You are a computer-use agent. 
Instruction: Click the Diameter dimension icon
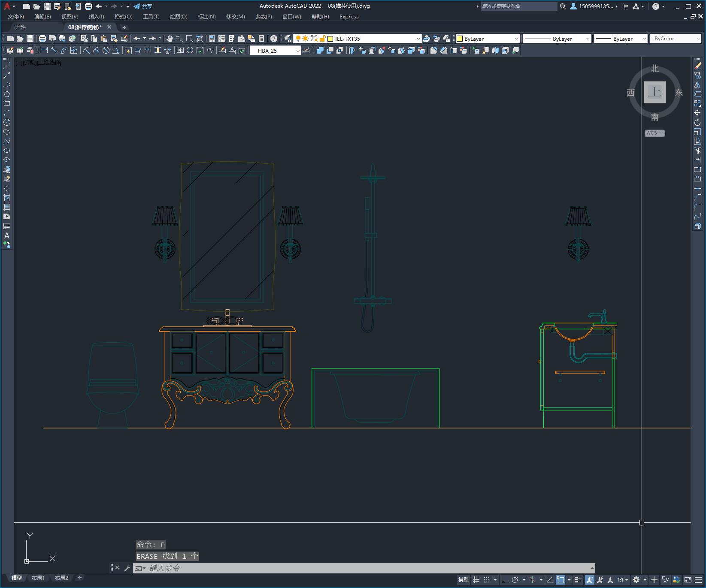tap(106, 50)
